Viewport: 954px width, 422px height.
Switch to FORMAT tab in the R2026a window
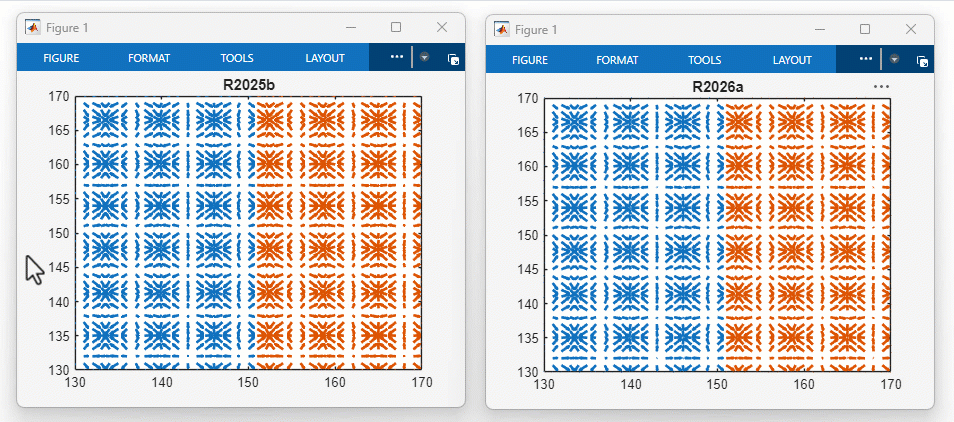click(617, 60)
